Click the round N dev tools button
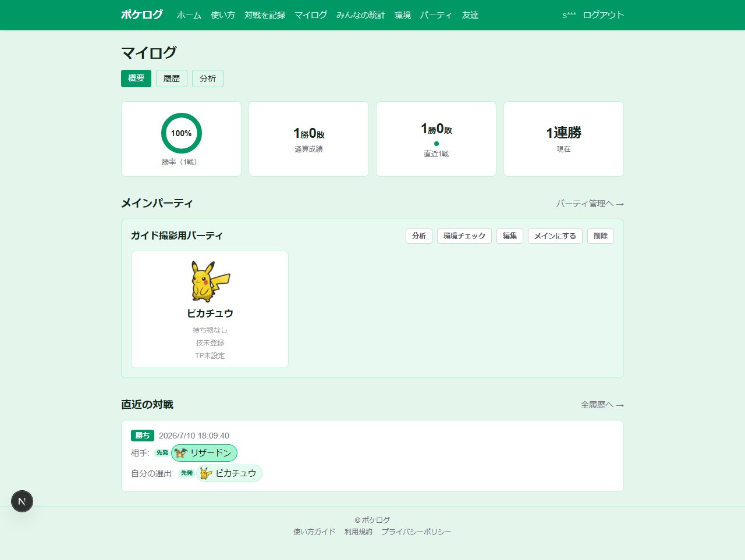The image size is (745, 560). (x=22, y=501)
